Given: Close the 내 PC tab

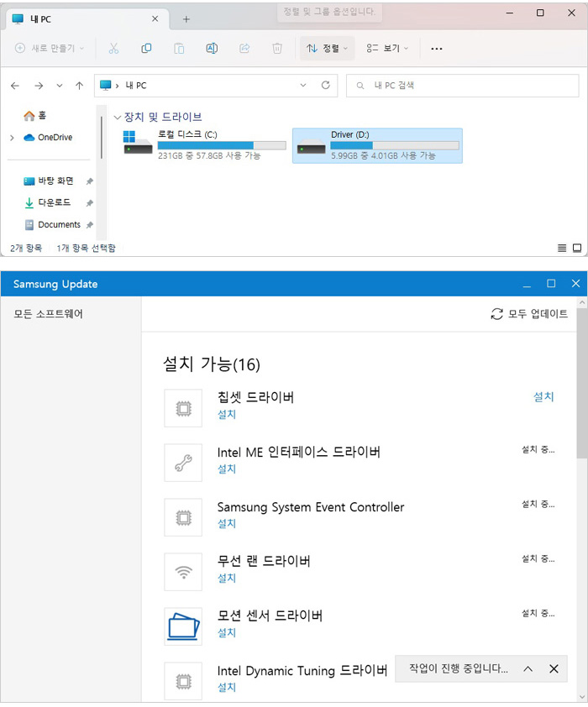Looking at the screenshot, I should [x=155, y=19].
